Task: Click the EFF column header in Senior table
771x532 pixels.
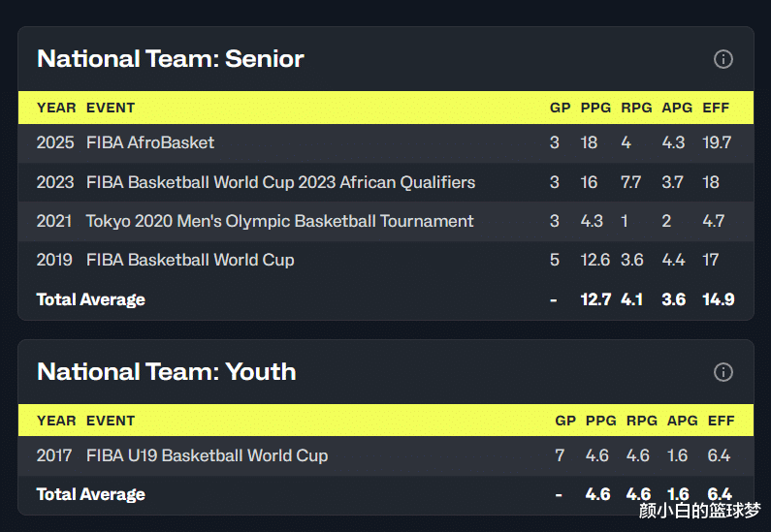Action: click(x=716, y=108)
